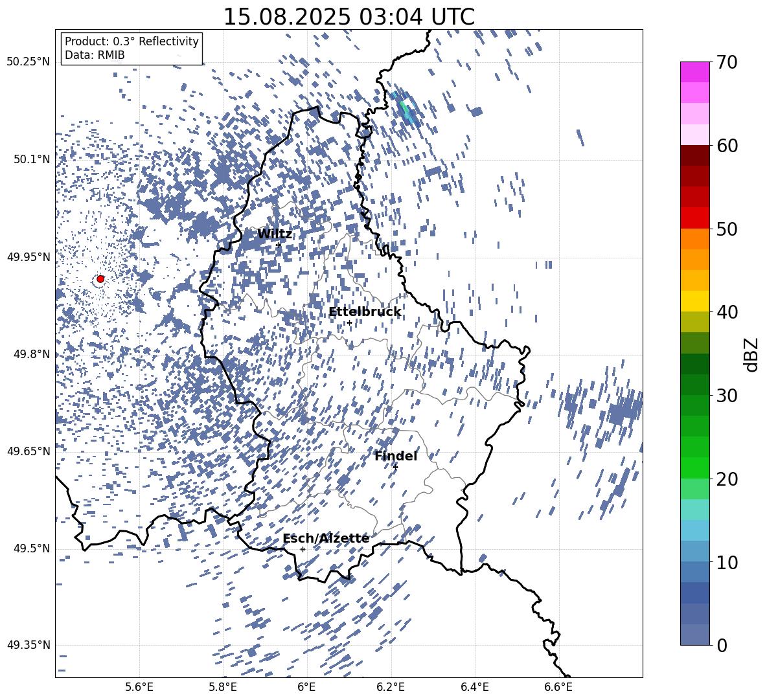
Task: Pick the yellow colorbar swatch near 40
Action: [694, 301]
